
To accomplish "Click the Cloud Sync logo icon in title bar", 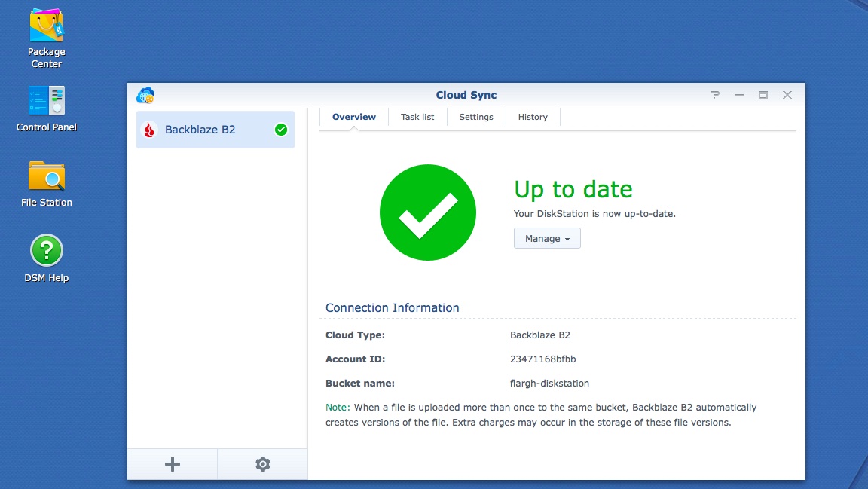I will (x=145, y=95).
